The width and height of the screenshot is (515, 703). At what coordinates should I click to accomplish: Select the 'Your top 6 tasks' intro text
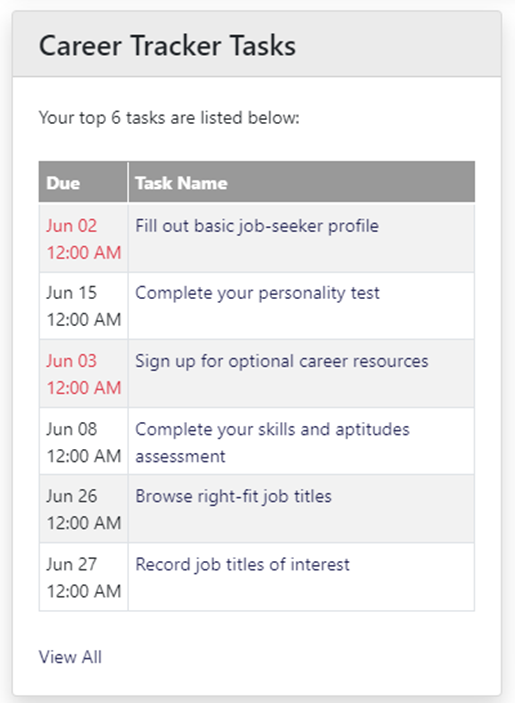tap(169, 118)
